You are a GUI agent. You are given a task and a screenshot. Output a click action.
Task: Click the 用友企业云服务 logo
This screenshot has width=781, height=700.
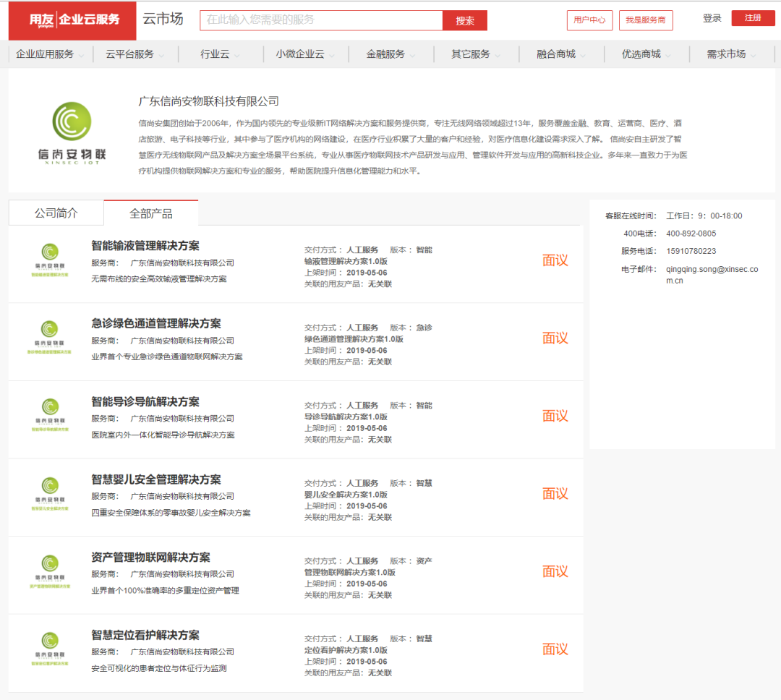pos(72,20)
